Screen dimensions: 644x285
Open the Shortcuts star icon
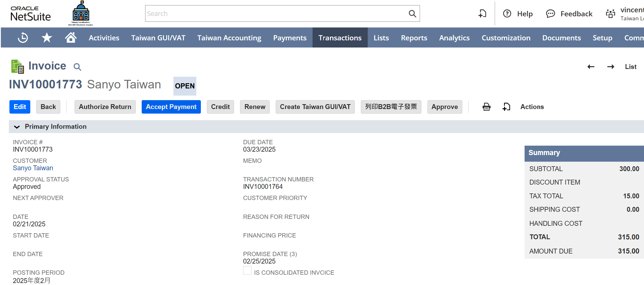[x=47, y=38]
